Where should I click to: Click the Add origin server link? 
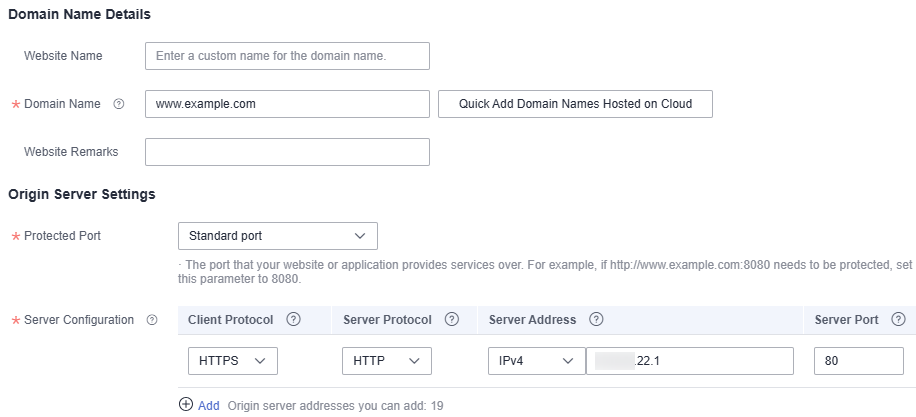209,405
